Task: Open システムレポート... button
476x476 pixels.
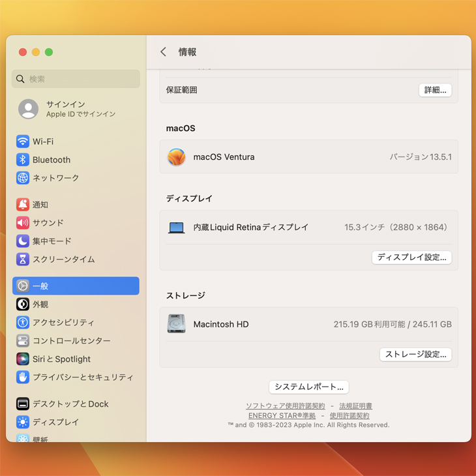Action: (x=308, y=387)
